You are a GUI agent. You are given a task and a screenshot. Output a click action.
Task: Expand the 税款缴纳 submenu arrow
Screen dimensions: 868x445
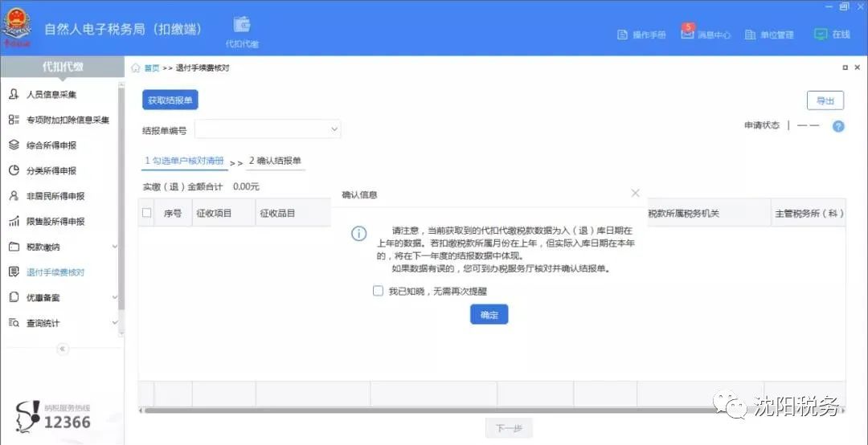(115, 247)
